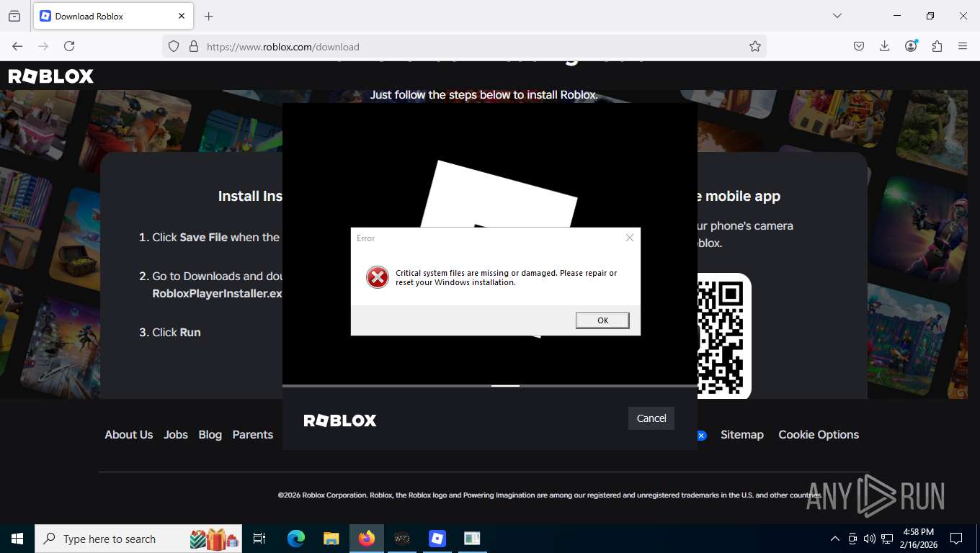Open Firefox View icon
This screenshot has height=553, width=980.
point(14,16)
